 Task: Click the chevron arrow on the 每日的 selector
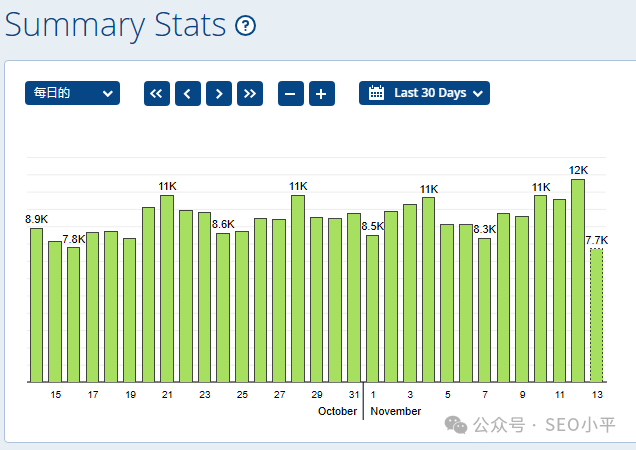(107, 93)
